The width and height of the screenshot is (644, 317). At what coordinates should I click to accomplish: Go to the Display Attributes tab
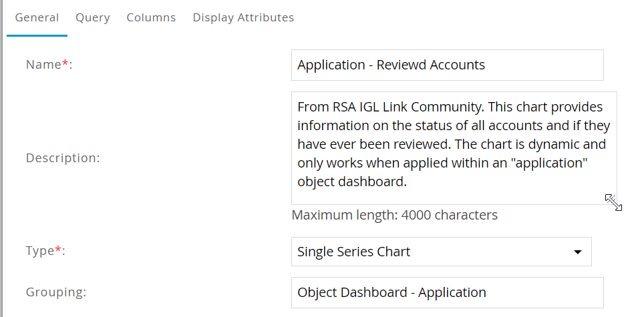pyautogui.click(x=243, y=18)
